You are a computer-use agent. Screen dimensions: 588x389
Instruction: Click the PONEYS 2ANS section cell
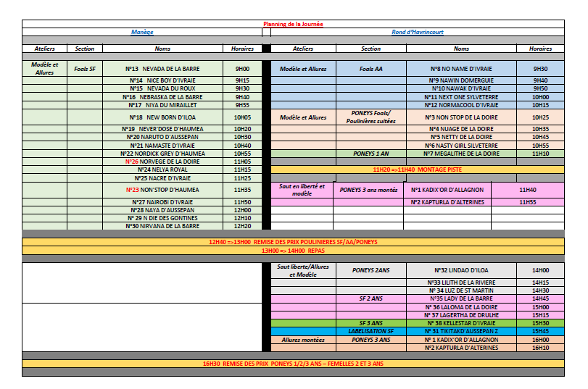(x=370, y=270)
